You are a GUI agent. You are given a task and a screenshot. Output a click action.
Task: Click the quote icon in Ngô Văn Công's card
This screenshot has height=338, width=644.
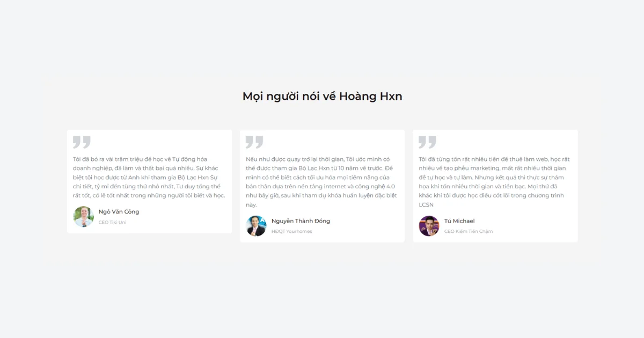point(82,142)
